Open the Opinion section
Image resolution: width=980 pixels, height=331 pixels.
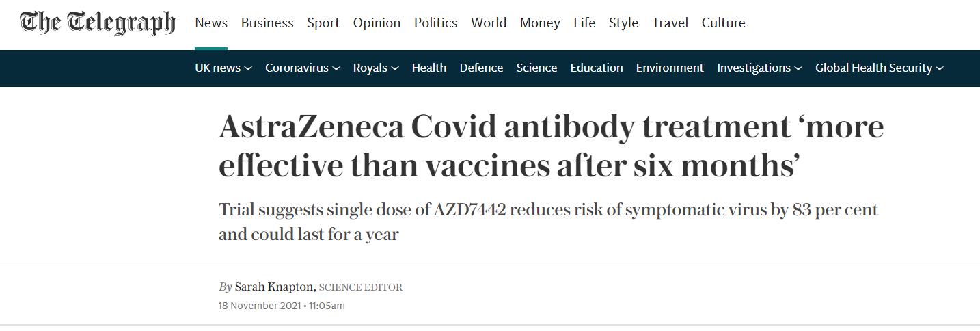377,23
